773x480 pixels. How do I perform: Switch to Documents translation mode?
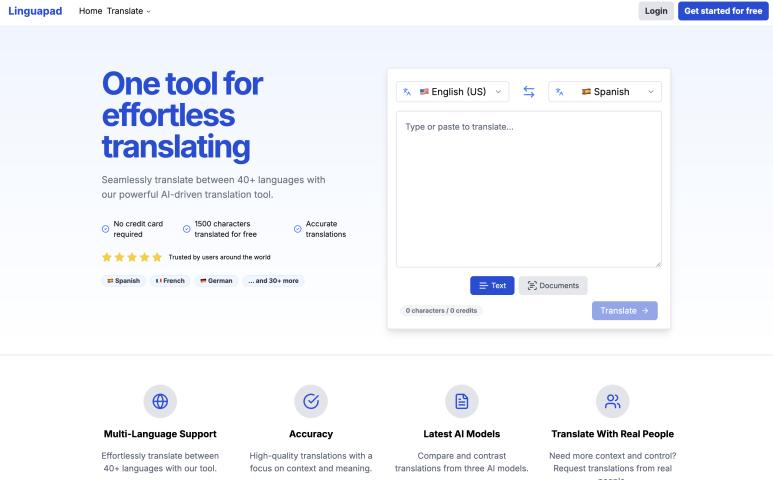553,285
